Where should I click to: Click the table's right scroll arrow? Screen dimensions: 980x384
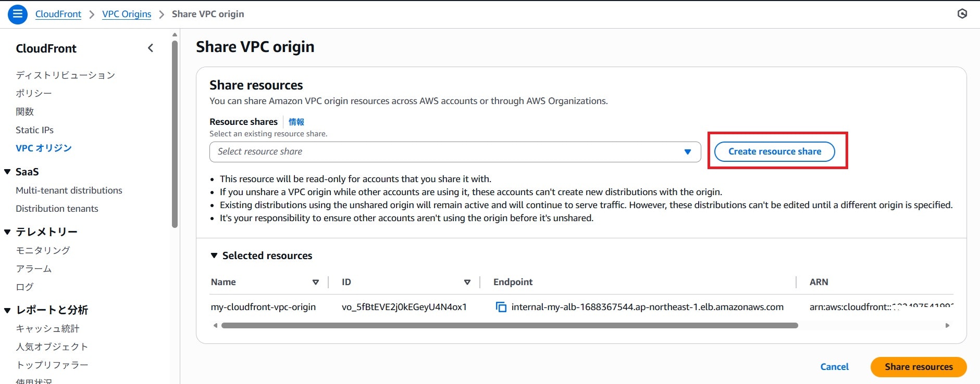coord(948,325)
